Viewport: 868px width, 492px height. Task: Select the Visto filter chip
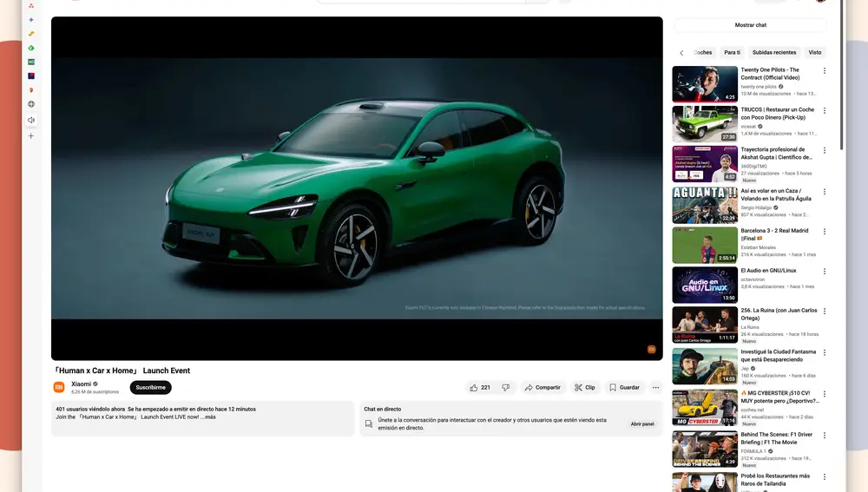click(815, 53)
